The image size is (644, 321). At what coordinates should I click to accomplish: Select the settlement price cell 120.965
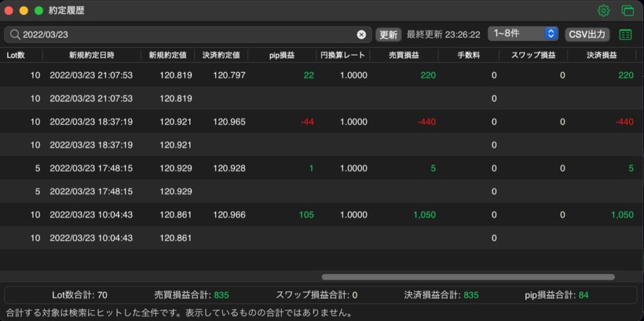click(229, 122)
